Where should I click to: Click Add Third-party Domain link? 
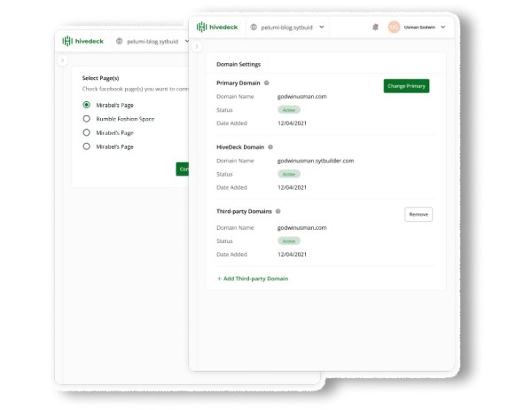(253, 279)
